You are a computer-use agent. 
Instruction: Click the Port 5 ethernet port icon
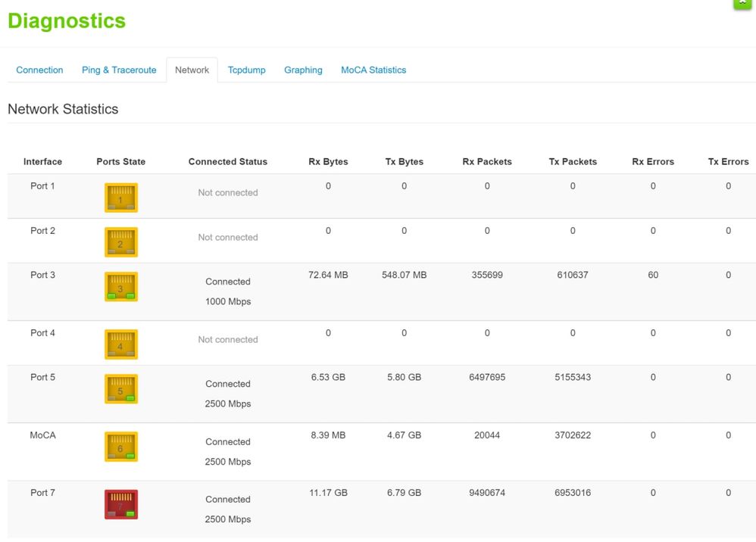[120, 390]
